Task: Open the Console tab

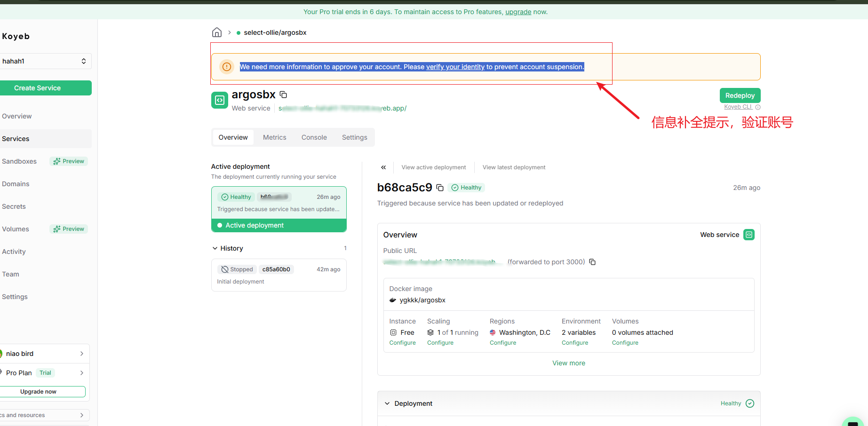Action: pos(314,137)
